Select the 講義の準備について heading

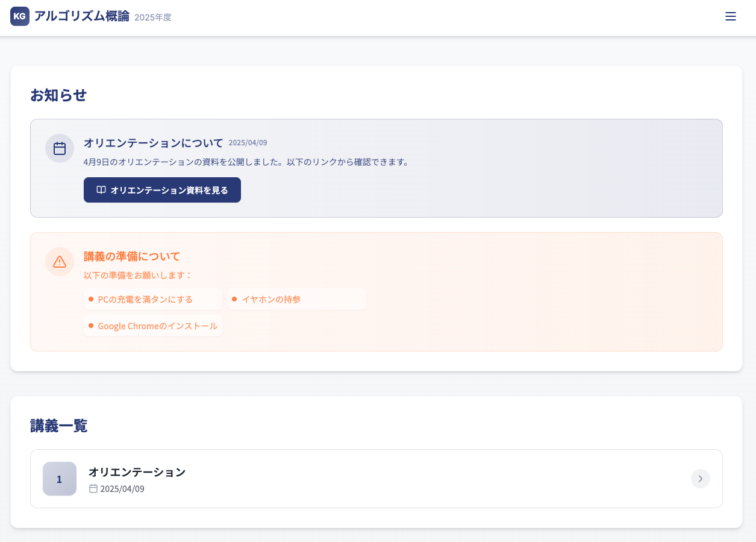(x=131, y=256)
